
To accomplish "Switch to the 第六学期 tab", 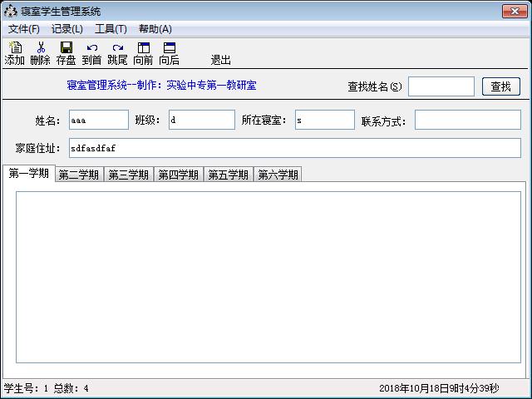I will [278, 175].
